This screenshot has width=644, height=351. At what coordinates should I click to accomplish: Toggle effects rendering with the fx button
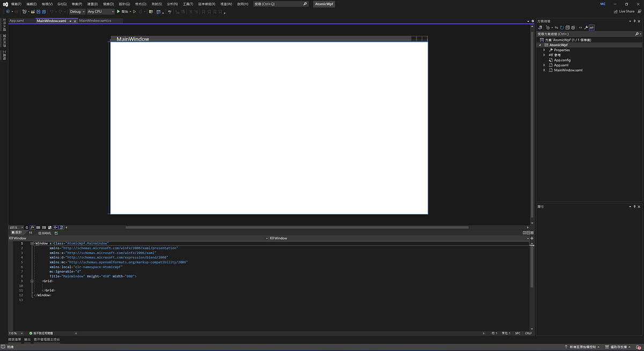point(32,227)
